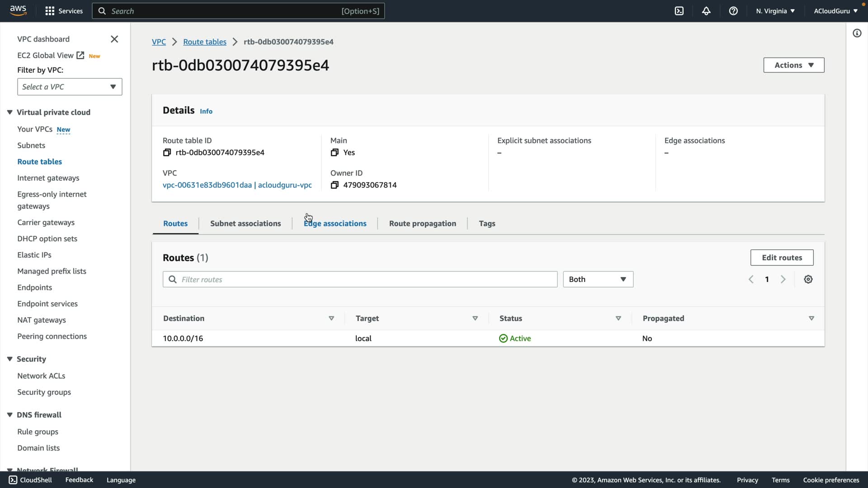The image size is (868, 488).
Task: Click the Edit routes button
Action: pyautogui.click(x=782, y=258)
